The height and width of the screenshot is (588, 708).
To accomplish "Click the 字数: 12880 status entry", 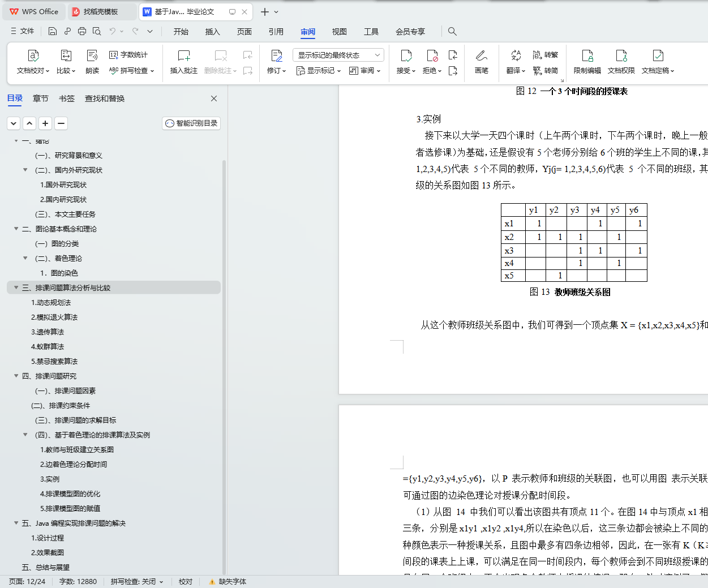I will click(78, 582).
